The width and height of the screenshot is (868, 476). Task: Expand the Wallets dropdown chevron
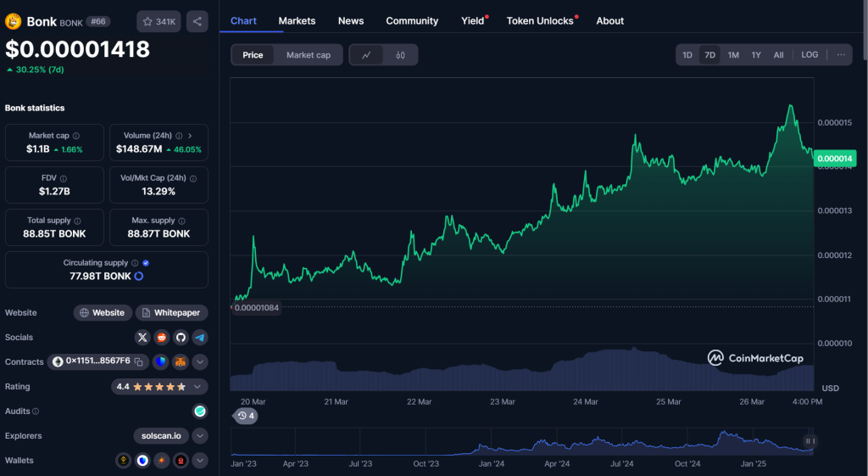(x=200, y=461)
